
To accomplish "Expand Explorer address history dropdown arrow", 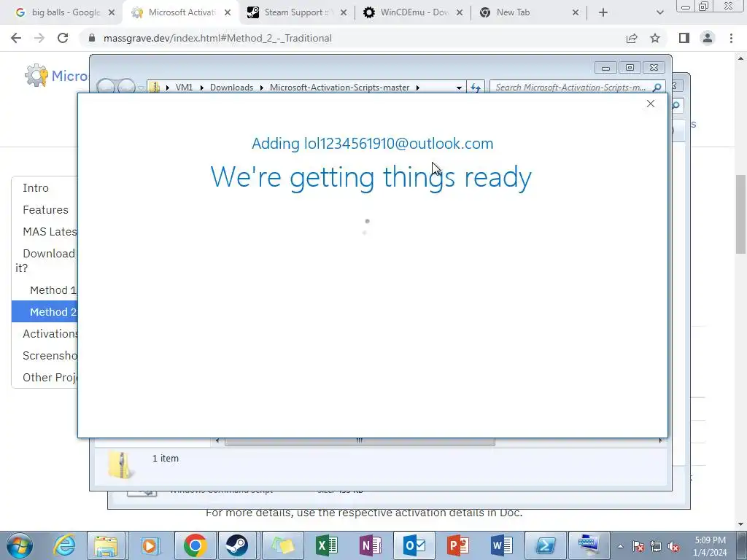I will tap(459, 87).
